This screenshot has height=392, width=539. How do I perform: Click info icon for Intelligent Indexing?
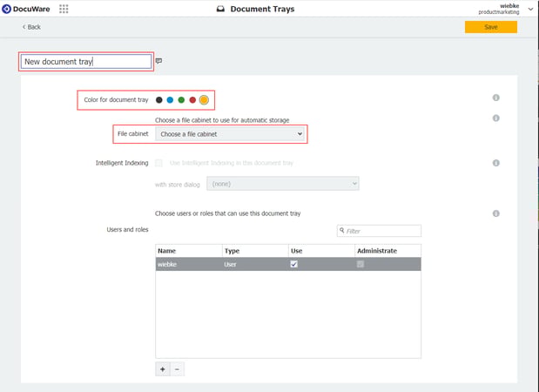click(495, 163)
